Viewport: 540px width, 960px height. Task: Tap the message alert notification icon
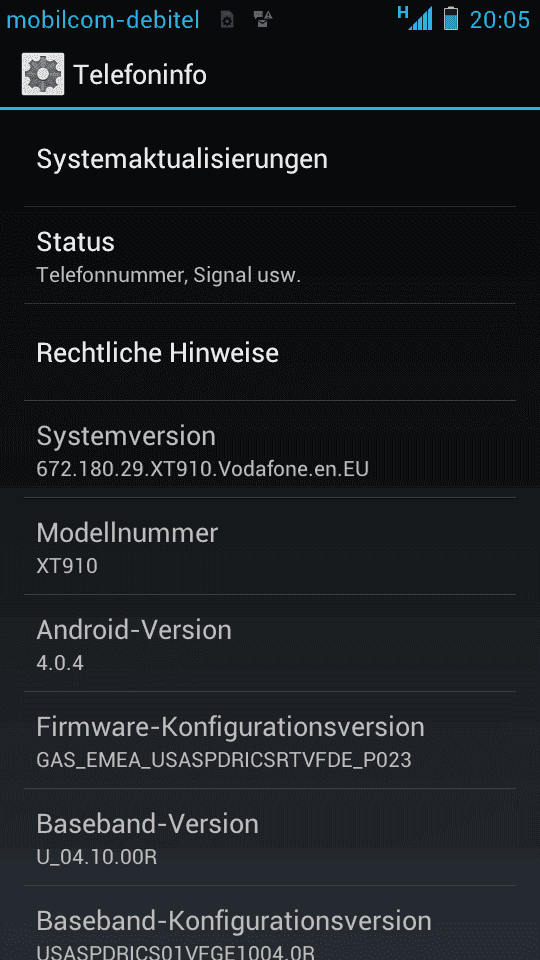[263, 20]
